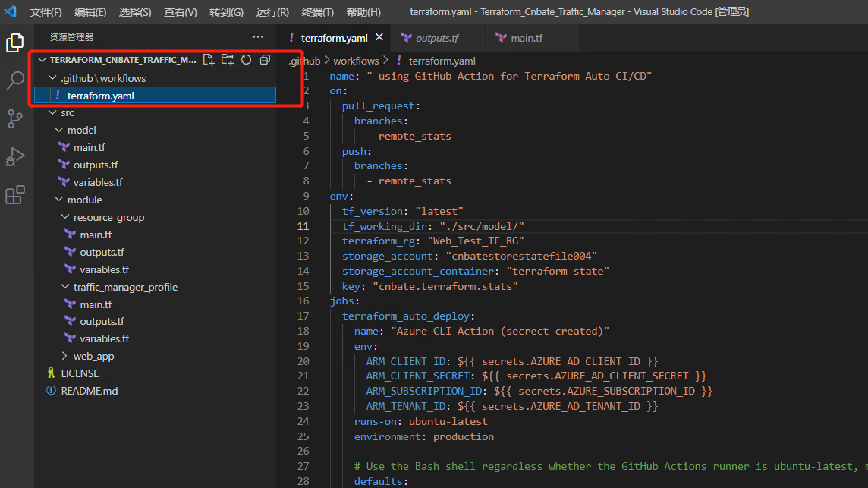
Task: Open the LICENSE file
Action: [80, 373]
